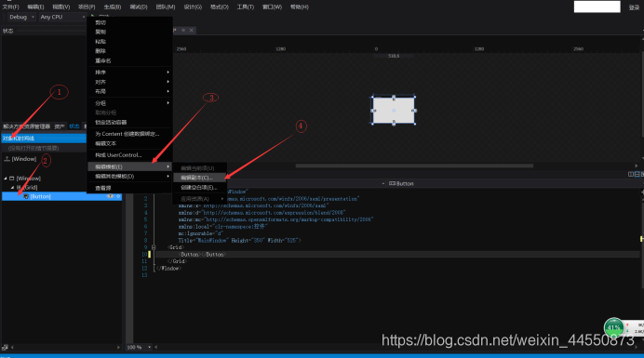Click the 对象和时间线 panel header
This screenshot has height=358, width=644.
[44, 139]
